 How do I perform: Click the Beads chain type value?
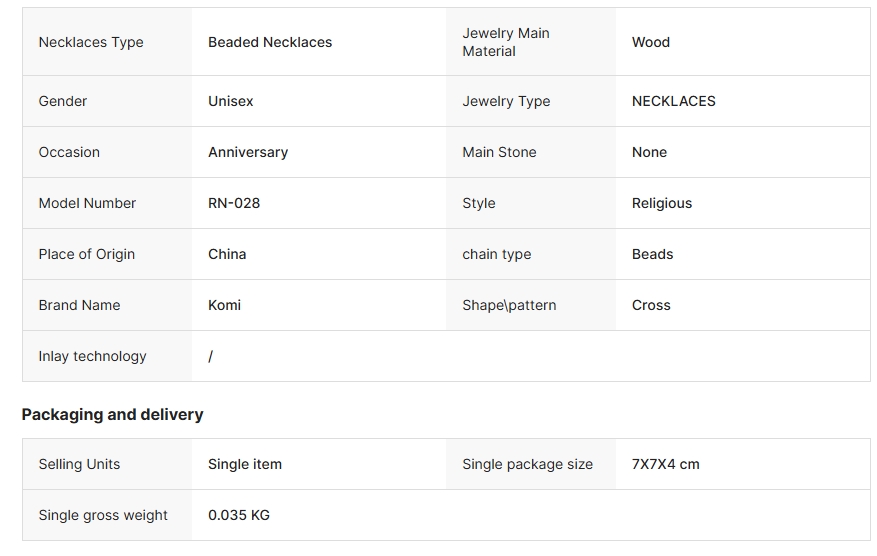point(652,254)
